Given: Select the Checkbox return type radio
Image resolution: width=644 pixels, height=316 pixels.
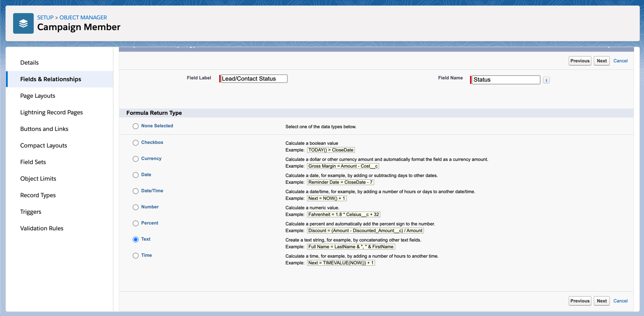Looking at the screenshot, I should 135,143.
